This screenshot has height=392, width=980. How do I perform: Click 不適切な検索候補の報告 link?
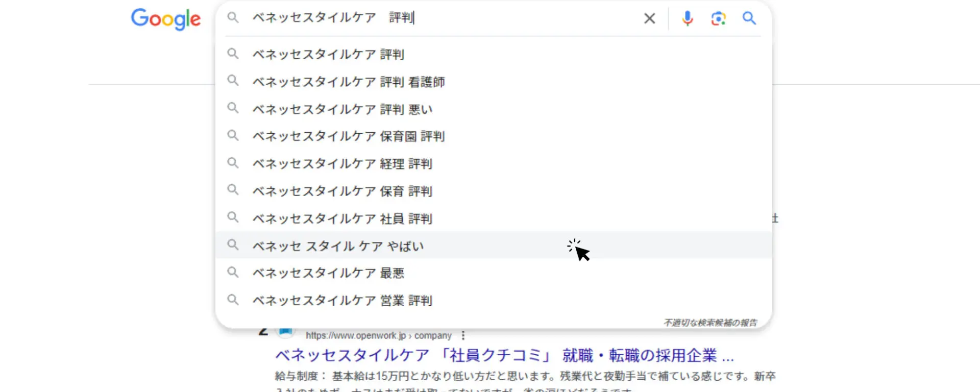[x=710, y=323]
